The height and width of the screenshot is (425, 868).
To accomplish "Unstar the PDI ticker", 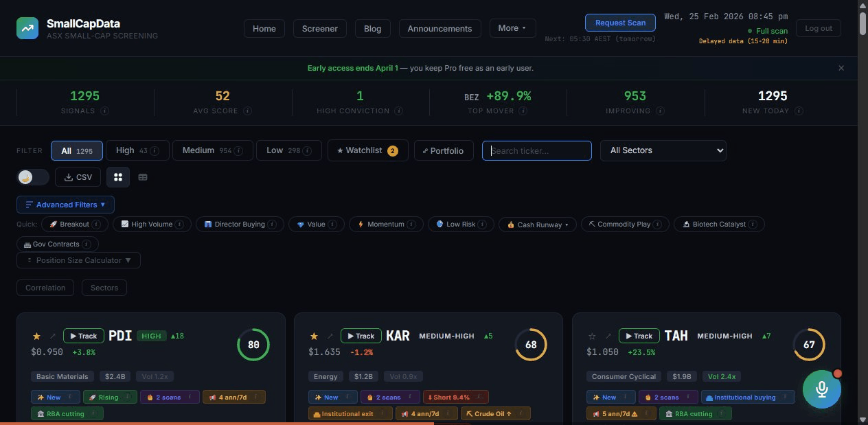I will click(36, 336).
